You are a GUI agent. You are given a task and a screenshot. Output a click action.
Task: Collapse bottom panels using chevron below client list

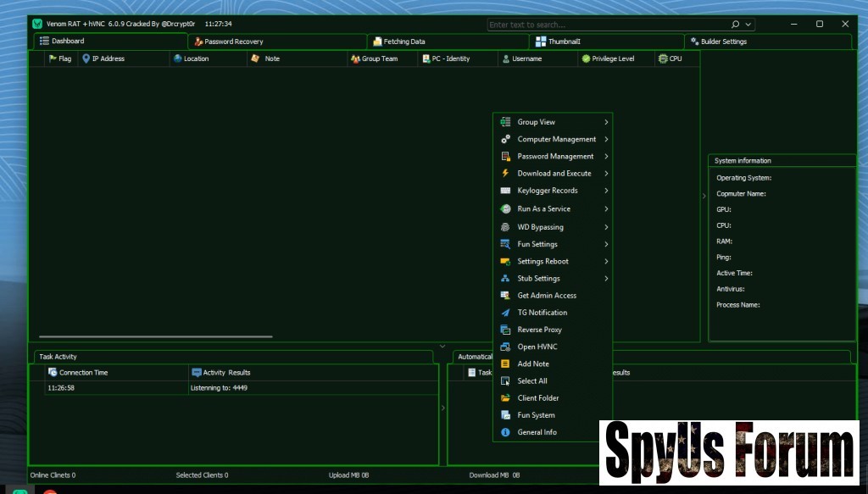[442, 346]
